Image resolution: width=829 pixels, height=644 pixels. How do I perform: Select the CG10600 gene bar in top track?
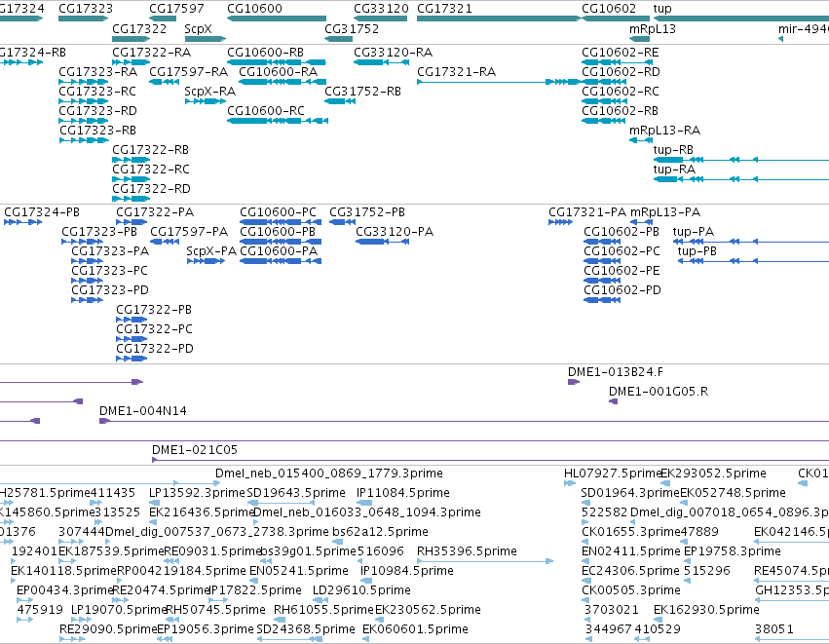click(x=277, y=19)
